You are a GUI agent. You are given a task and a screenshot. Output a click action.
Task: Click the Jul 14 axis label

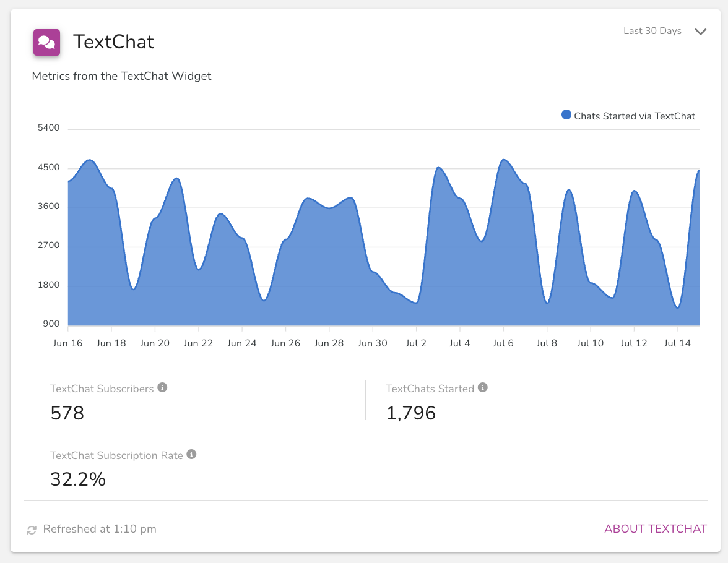(677, 343)
